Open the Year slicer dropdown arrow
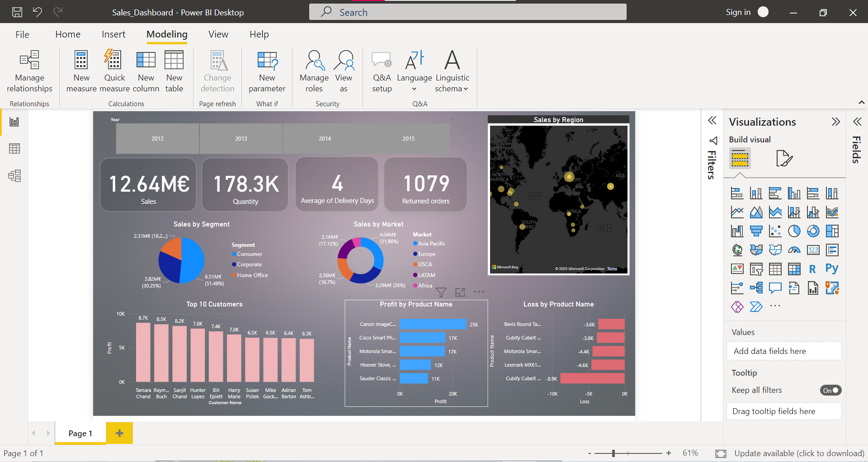868x462 pixels. pos(453,119)
